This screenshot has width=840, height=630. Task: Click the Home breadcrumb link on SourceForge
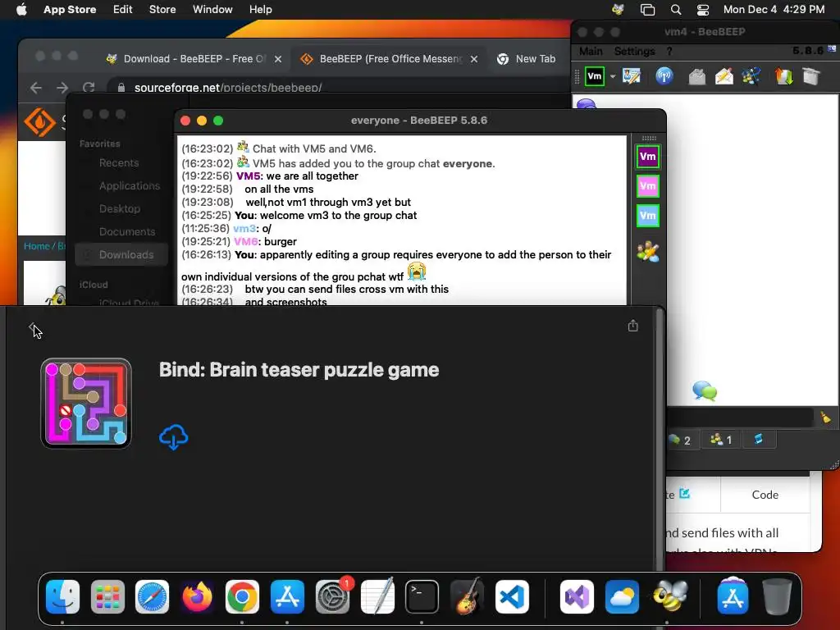tap(36, 246)
